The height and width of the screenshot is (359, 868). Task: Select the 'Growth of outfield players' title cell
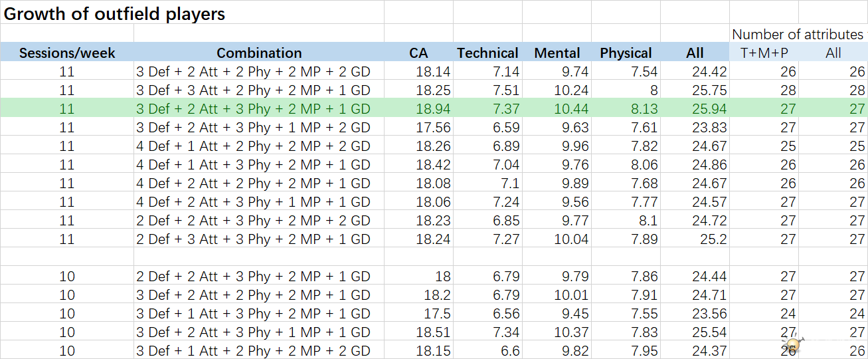click(115, 13)
